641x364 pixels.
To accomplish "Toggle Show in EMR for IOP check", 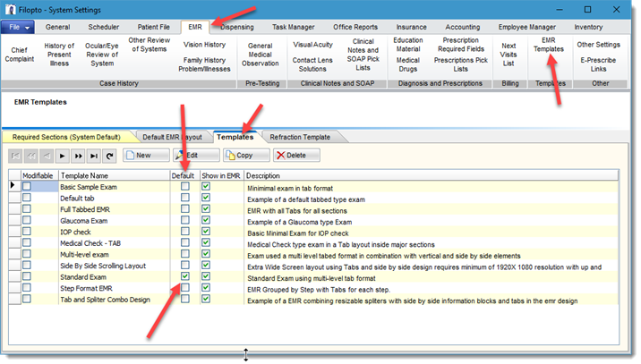I will click(x=206, y=232).
